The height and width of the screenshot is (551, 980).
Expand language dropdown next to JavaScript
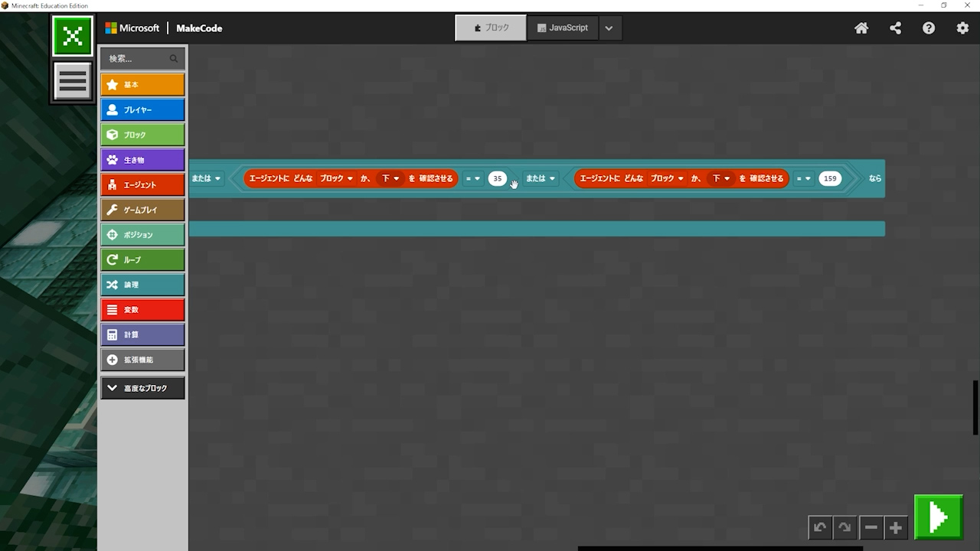(609, 28)
